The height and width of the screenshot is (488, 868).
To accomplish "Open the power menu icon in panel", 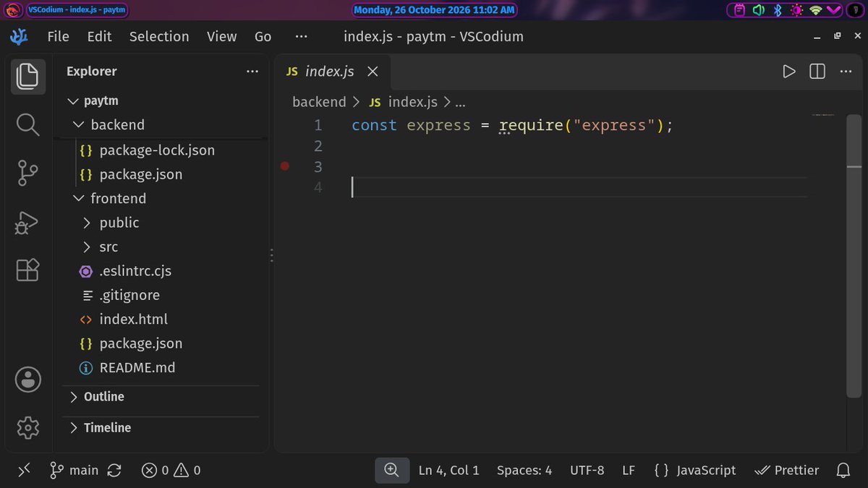I will point(854,10).
